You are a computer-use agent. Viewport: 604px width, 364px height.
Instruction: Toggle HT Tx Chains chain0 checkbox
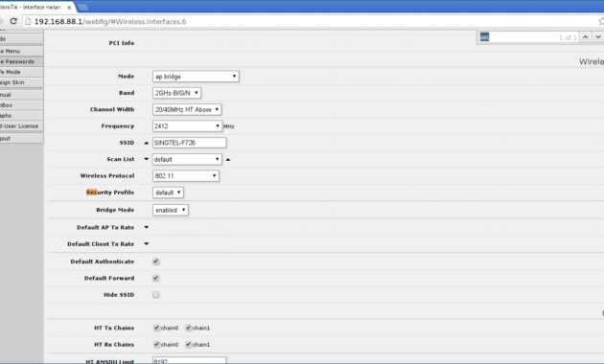156,328
